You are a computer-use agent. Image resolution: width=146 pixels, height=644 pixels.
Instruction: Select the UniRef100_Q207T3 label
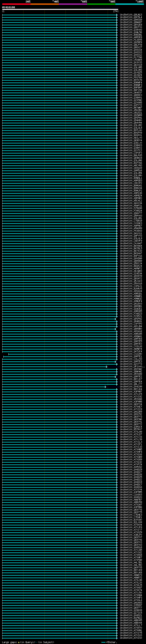click(131, 364)
